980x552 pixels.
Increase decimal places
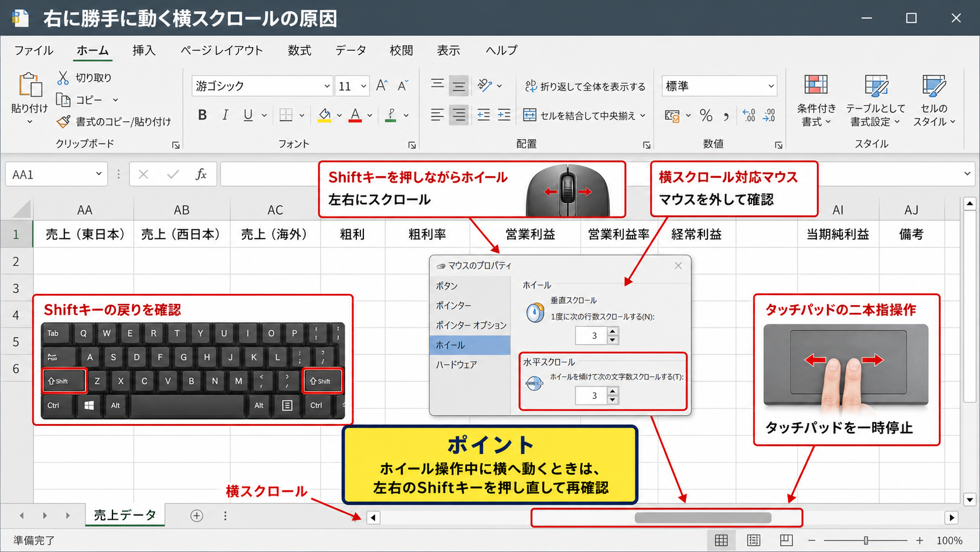point(748,116)
